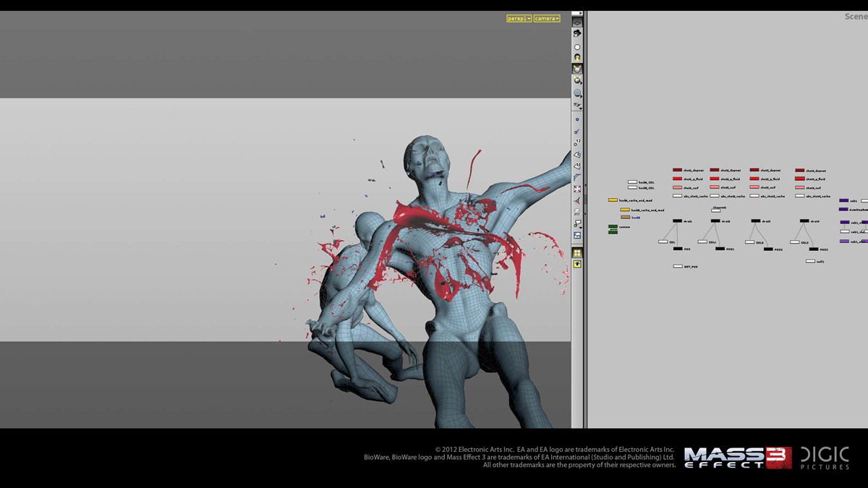
Task: Select the null1 node
Action: click(810, 261)
